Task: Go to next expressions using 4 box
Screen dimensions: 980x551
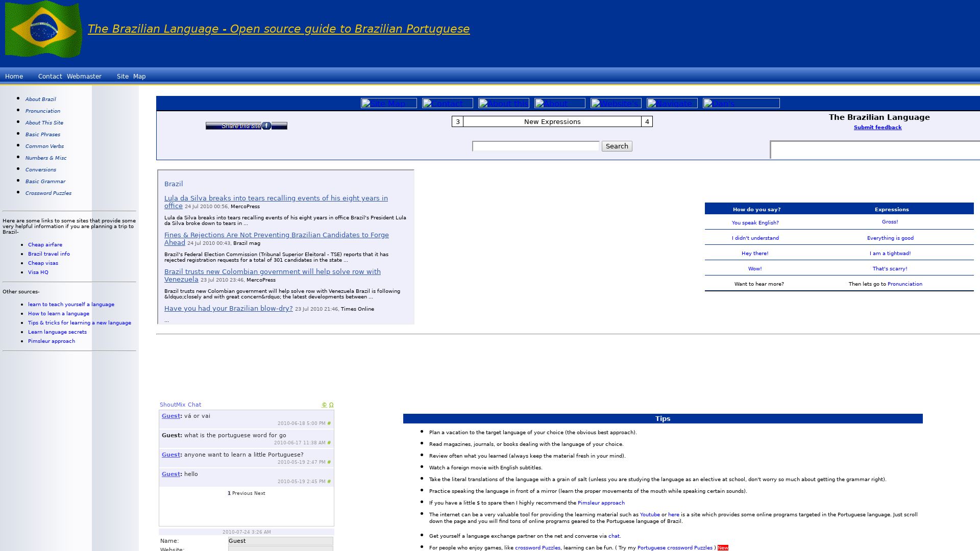Action: tap(647, 121)
